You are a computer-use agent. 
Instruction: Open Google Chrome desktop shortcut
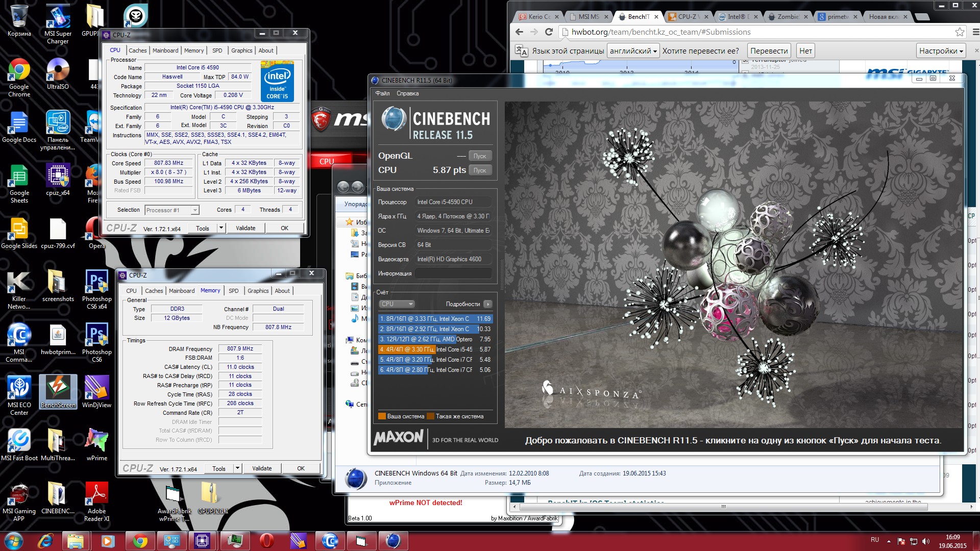[x=19, y=78]
